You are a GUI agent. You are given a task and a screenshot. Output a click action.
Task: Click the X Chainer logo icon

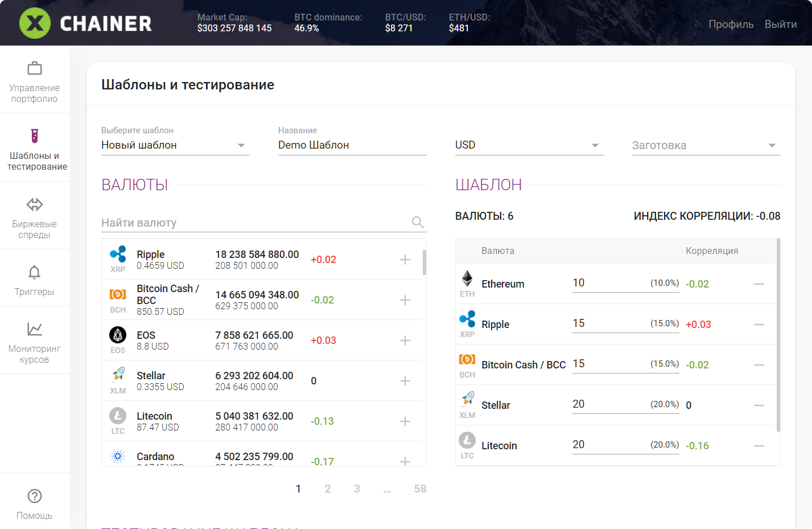(x=35, y=23)
